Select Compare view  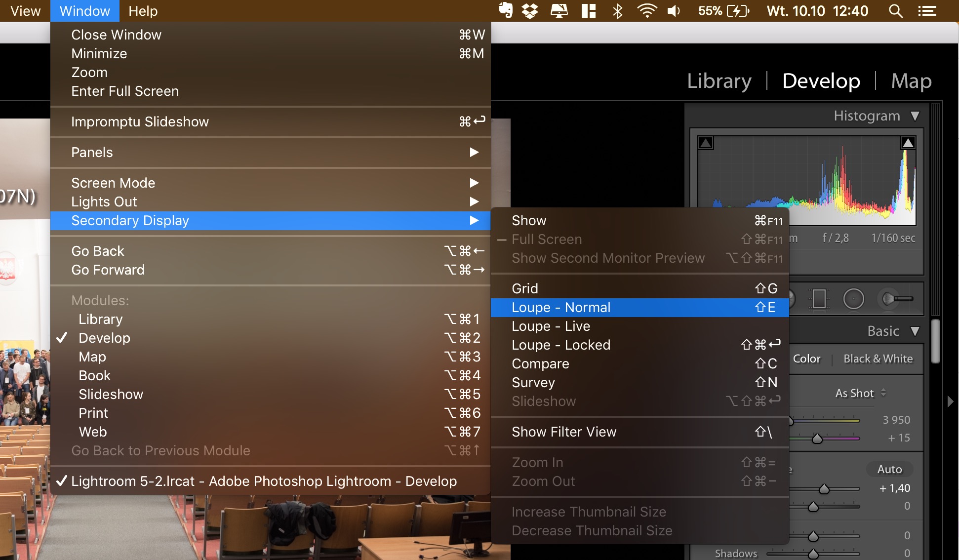(640, 363)
